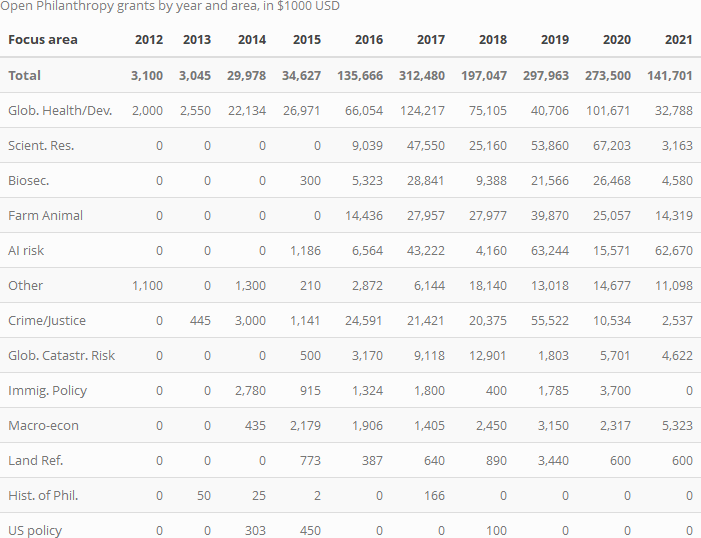Click the 2016 column header
The width and height of the screenshot is (701, 538).
click(x=369, y=39)
